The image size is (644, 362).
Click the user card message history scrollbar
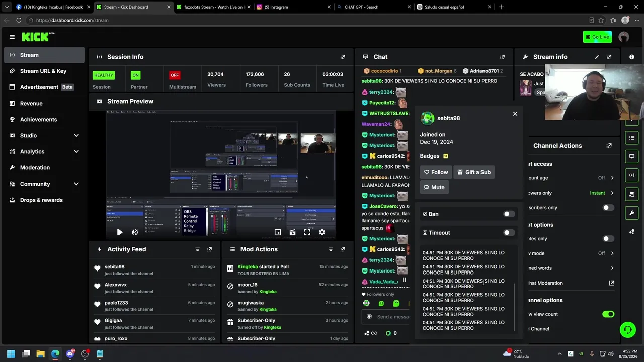tap(515, 307)
